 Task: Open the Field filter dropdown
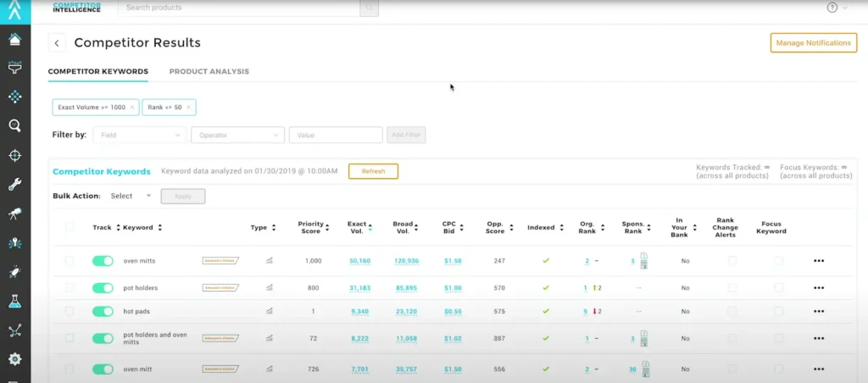click(x=139, y=135)
